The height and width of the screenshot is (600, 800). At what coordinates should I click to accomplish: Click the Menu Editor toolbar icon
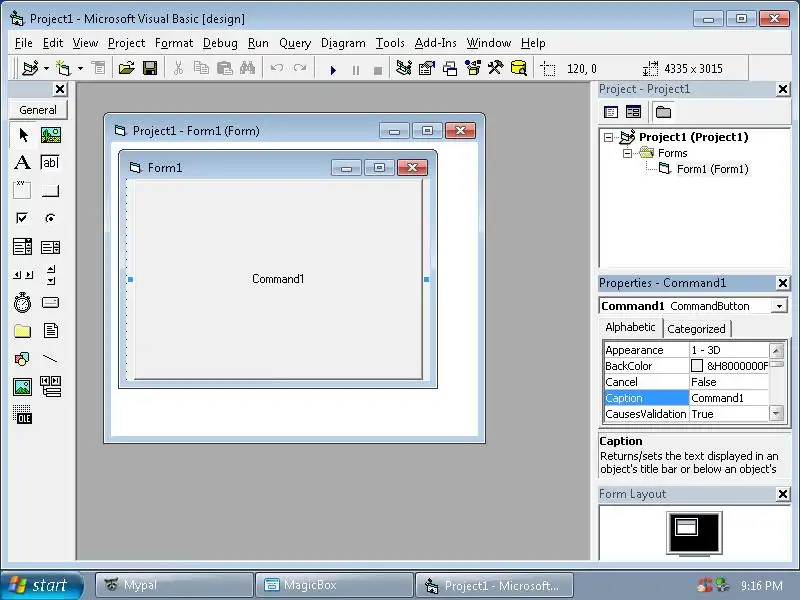[98, 68]
